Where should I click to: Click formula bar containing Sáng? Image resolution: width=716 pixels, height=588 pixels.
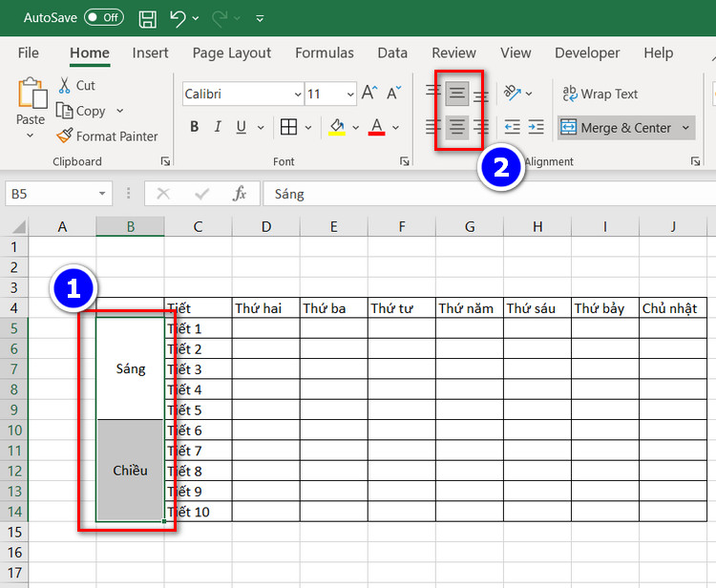click(x=490, y=194)
